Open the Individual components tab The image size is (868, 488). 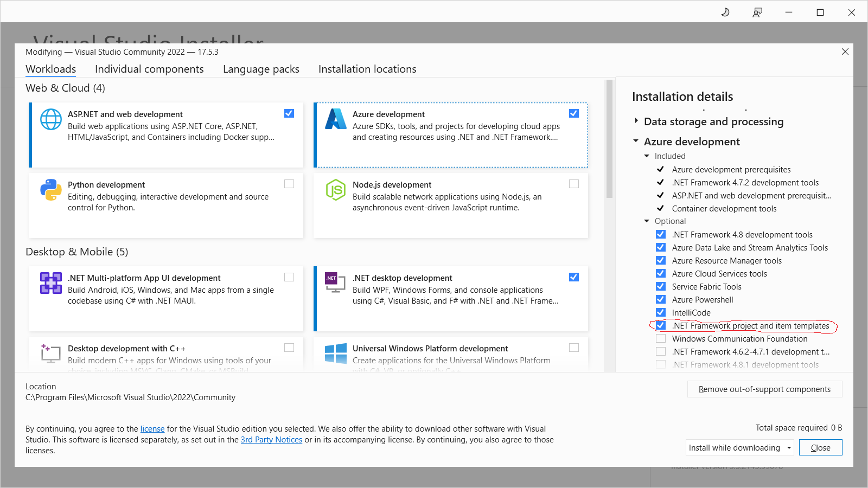[x=149, y=69]
